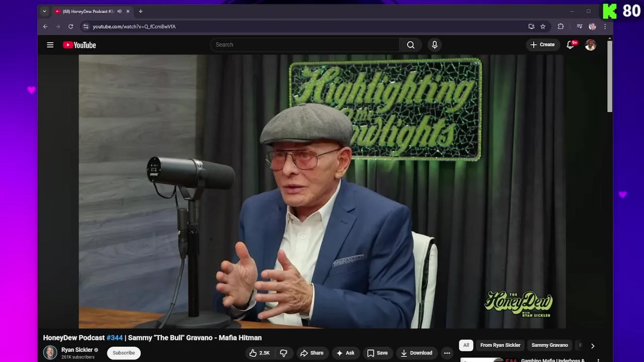This screenshot has height=362, width=644.
Task: Select the Sammy Gravano chip
Action: pos(549,345)
